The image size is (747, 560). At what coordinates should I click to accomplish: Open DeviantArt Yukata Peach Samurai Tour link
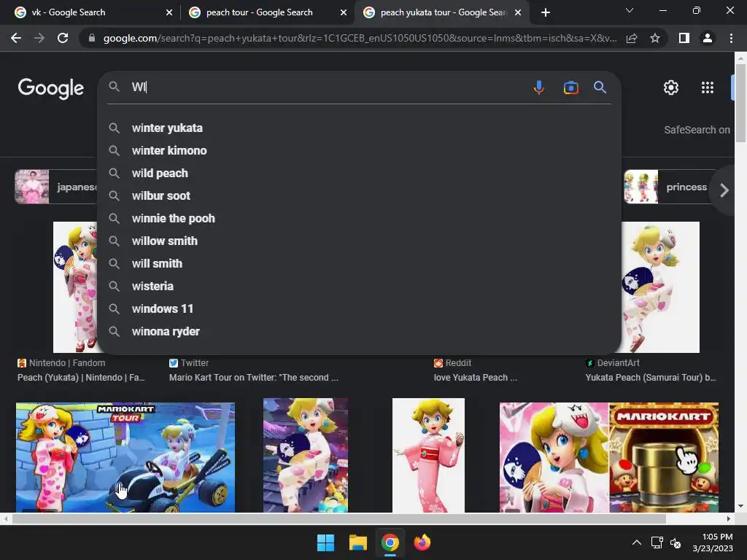click(x=650, y=377)
